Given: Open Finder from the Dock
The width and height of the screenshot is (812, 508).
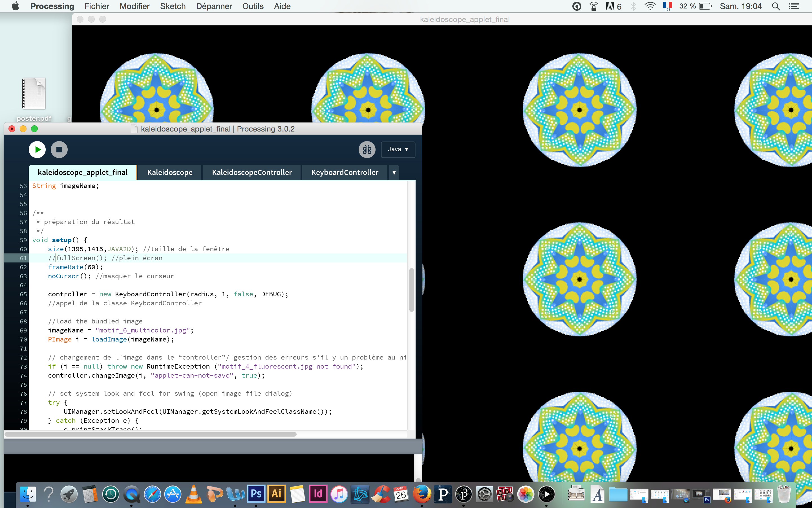Looking at the screenshot, I should point(28,494).
